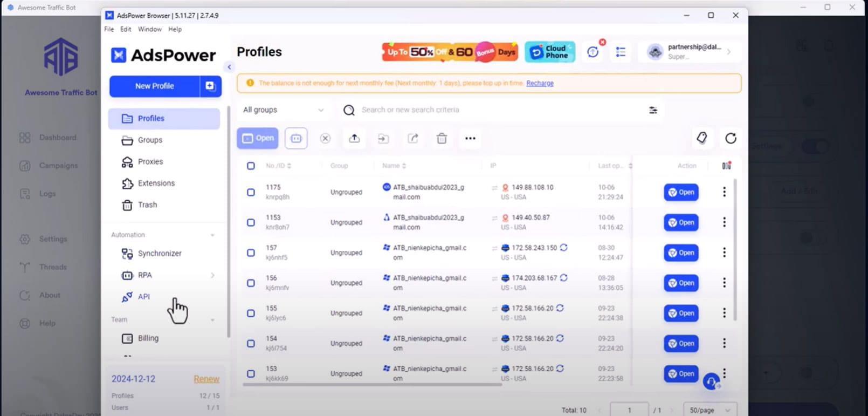
Task: Click the New Profile button
Action: coord(154,86)
